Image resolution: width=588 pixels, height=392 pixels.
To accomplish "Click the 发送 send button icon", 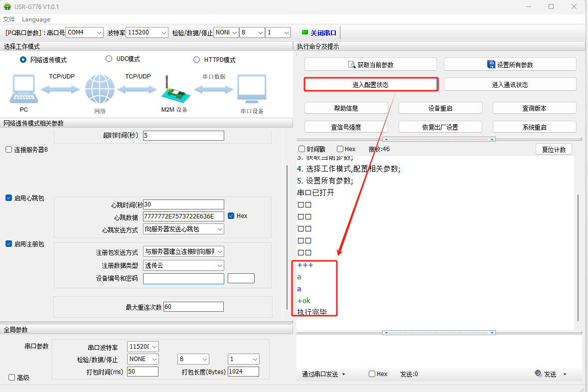I will pyautogui.click(x=538, y=374).
